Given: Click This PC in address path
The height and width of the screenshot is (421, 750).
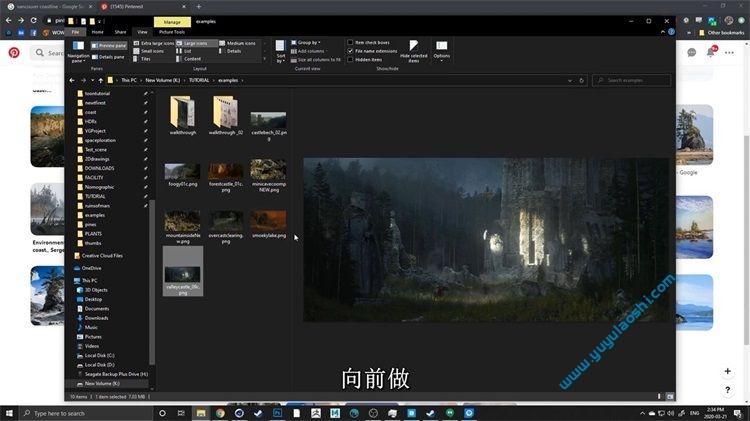Looking at the screenshot, I should point(129,80).
